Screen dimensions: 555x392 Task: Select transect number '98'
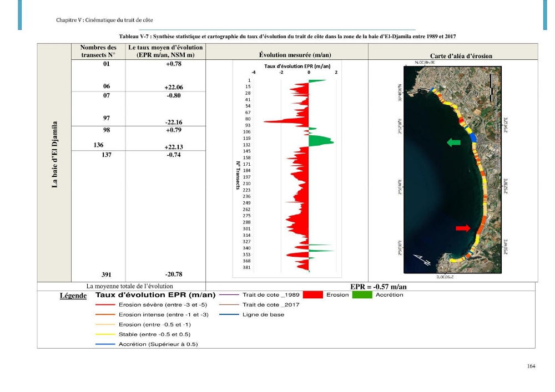(x=107, y=130)
